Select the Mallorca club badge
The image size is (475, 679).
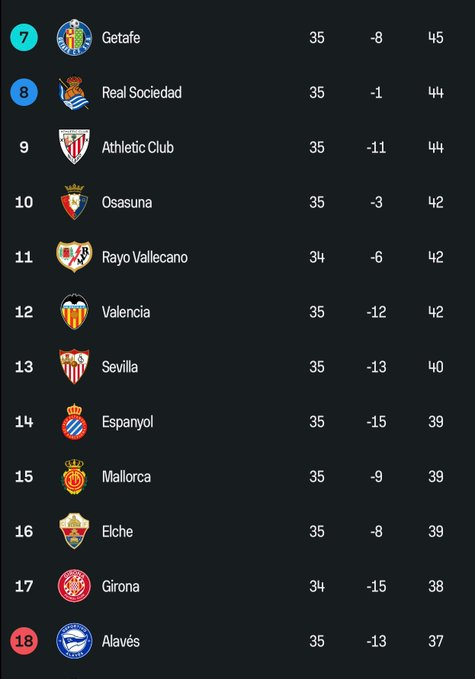[74, 476]
